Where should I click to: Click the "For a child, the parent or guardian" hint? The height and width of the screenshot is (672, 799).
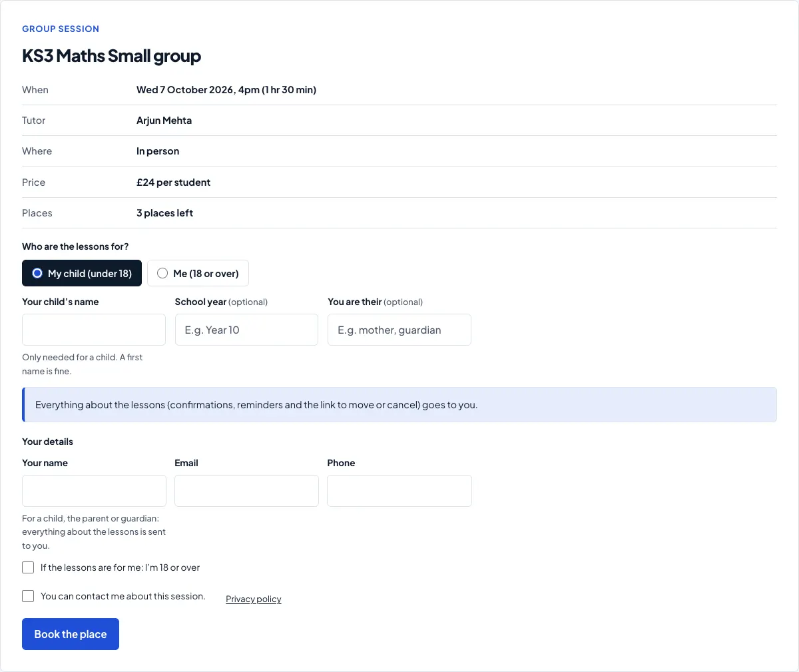(94, 532)
